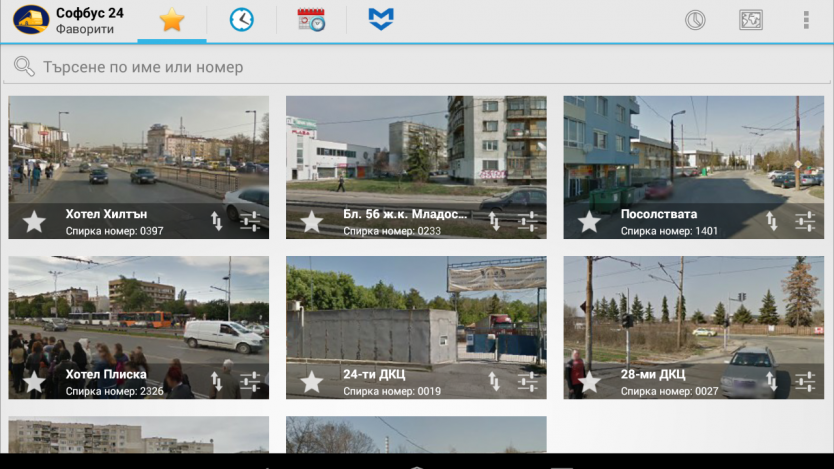
Task: Reorder the 24-ти ДКЦ stop with the arrows icon
Action: point(494,381)
